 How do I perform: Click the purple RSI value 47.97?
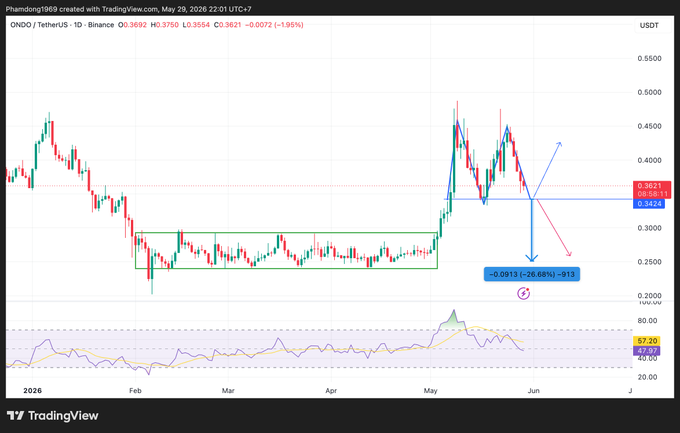tap(647, 351)
